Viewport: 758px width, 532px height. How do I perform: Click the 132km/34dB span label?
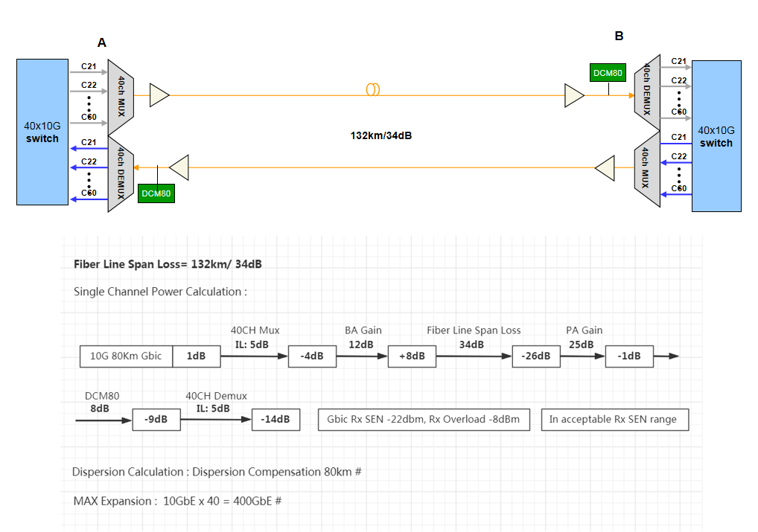pyautogui.click(x=381, y=135)
